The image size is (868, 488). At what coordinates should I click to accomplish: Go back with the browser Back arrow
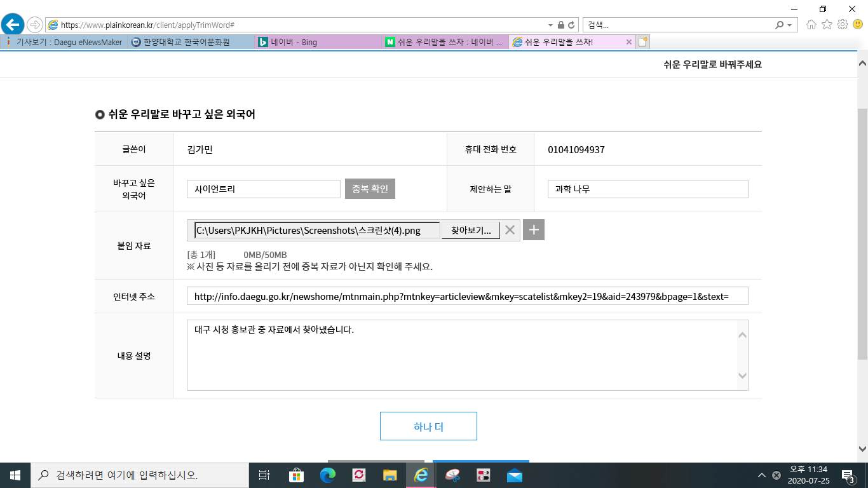point(13,25)
